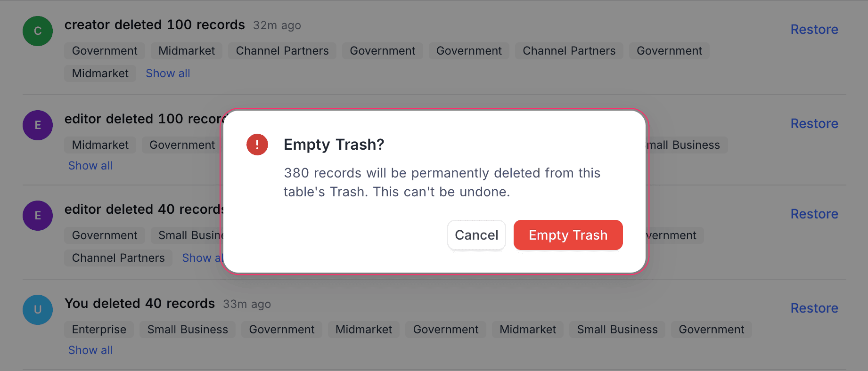Click the red alert icon in the dialog
The height and width of the screenshot is (371, 868).
257,145
